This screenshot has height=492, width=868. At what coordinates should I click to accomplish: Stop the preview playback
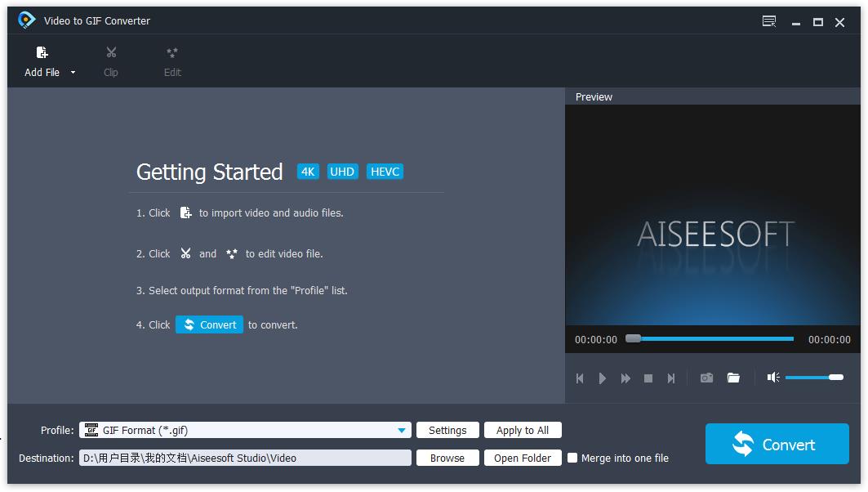click(648, 378)
